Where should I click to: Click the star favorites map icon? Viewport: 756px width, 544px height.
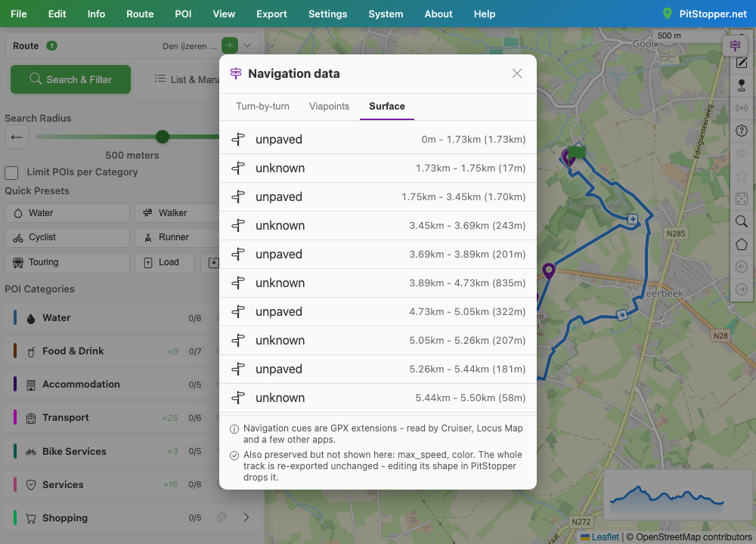pyautogui.click(x=742, y=176)
